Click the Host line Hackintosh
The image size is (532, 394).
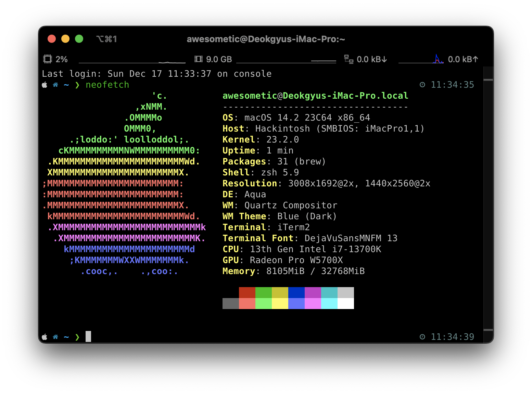[324, 128]
